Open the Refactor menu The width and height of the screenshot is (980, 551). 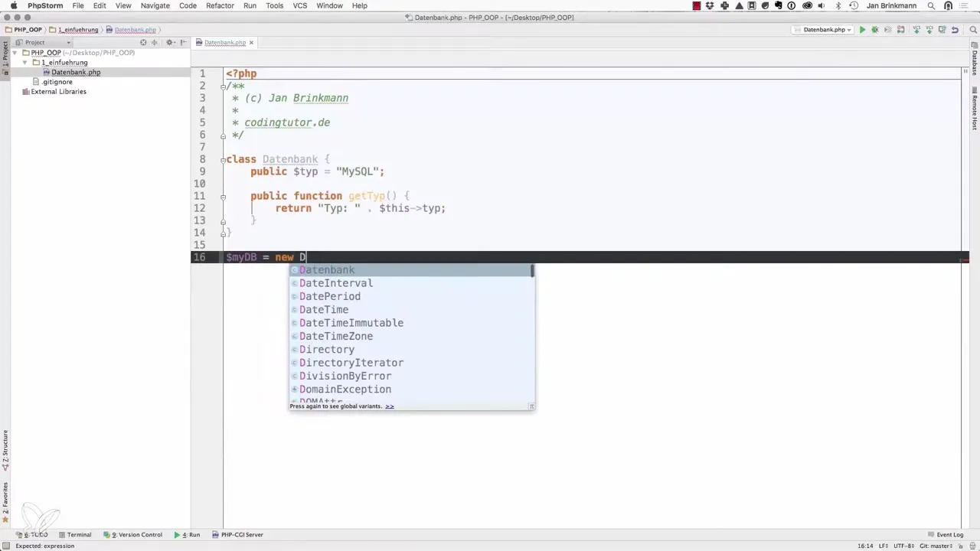(220, 5)
